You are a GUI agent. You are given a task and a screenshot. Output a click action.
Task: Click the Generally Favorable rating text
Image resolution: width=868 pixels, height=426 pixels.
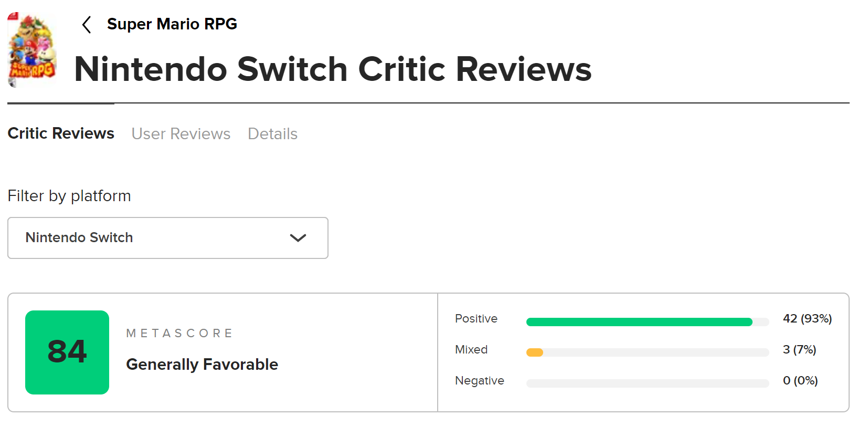[x=202, y=365]
